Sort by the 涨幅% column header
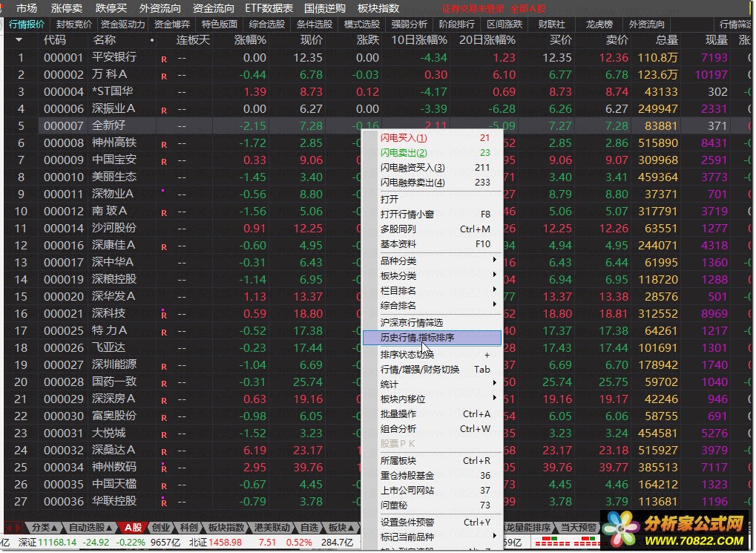756x553 pixels. (x=250, y=40)
